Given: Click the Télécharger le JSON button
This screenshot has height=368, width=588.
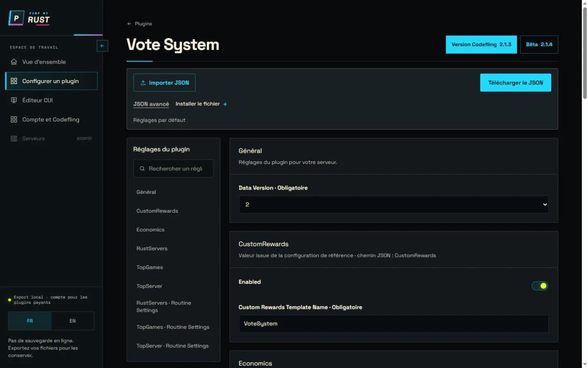Looking at the screenshot, I should click(x=515, y=83).
